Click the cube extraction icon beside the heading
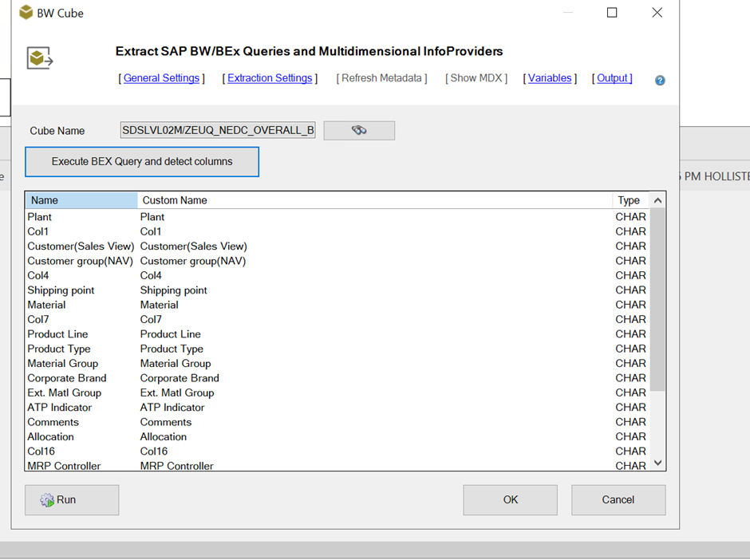This screenshot has width=750, height=560. 40,58
